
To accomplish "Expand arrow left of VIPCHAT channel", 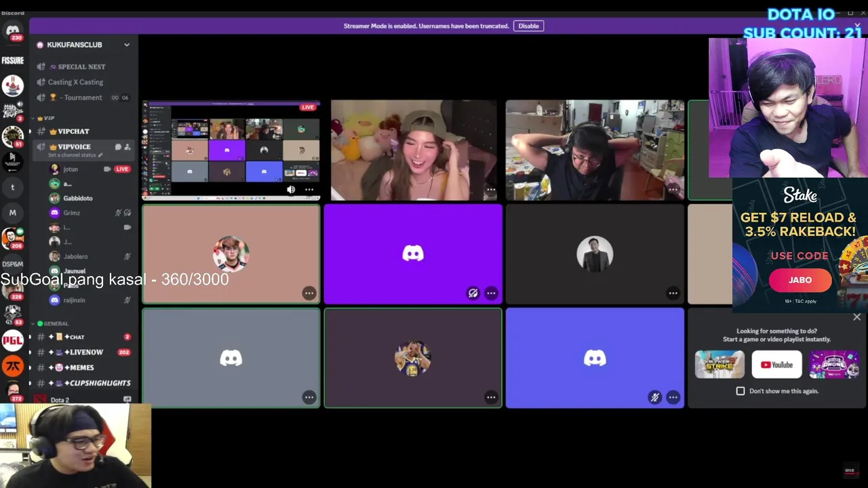I will [29, 131].
